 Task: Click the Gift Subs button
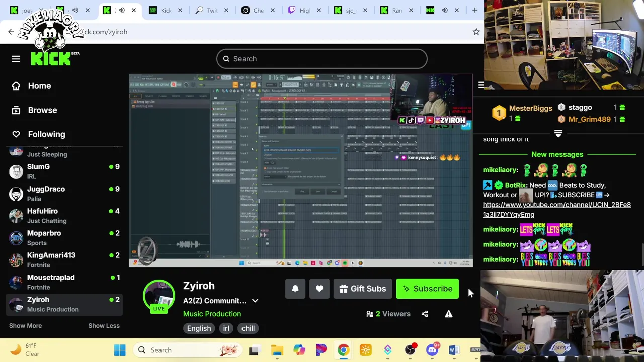click(363, 289)
